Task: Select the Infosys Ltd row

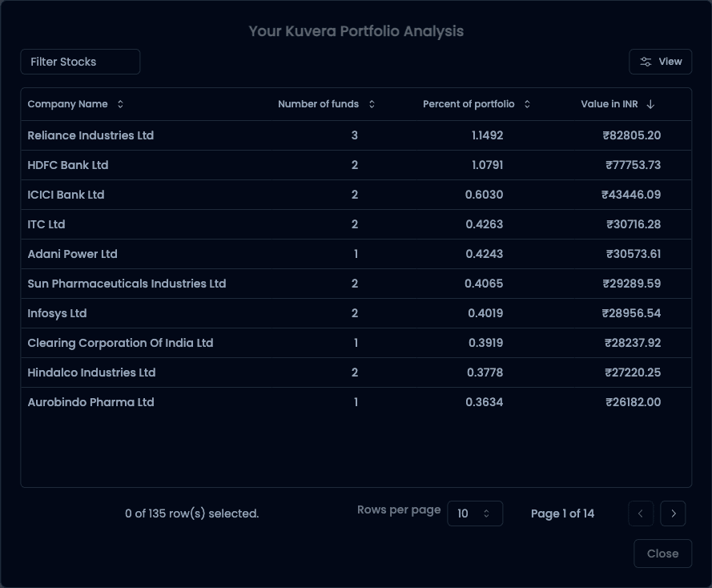Action: pos(57,313)
